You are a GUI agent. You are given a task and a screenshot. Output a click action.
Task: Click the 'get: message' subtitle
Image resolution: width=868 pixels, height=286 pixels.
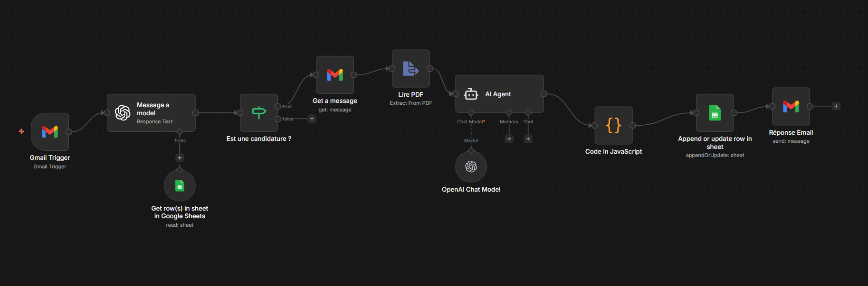[335, 110]
